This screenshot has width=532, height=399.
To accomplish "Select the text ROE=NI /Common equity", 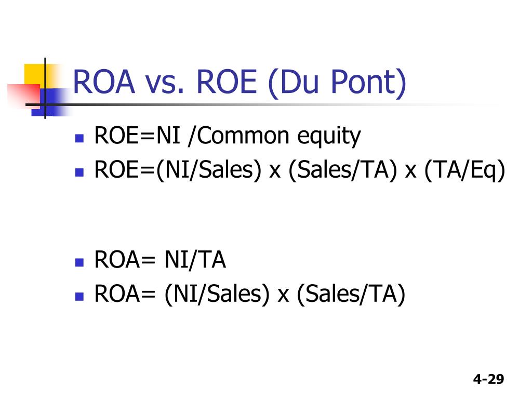I will pos(228,137).
